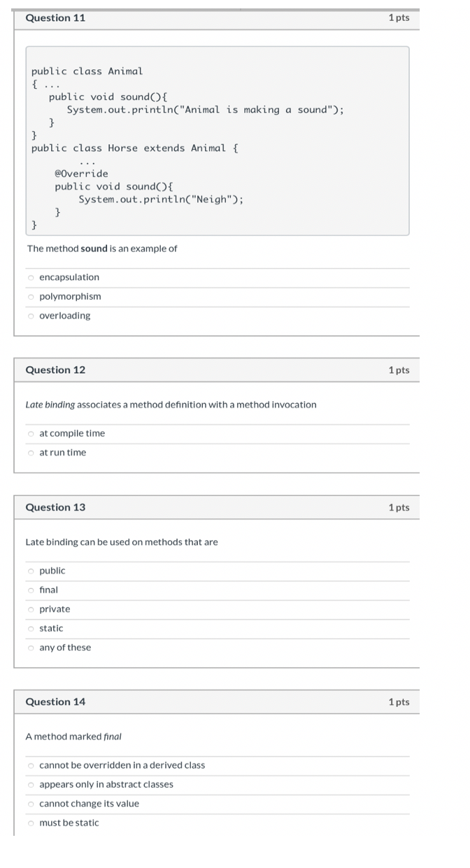Click the Question 13 header bar
Image resolution: width=470 pixels, height=868 pixels.
(x=217, y=507)
